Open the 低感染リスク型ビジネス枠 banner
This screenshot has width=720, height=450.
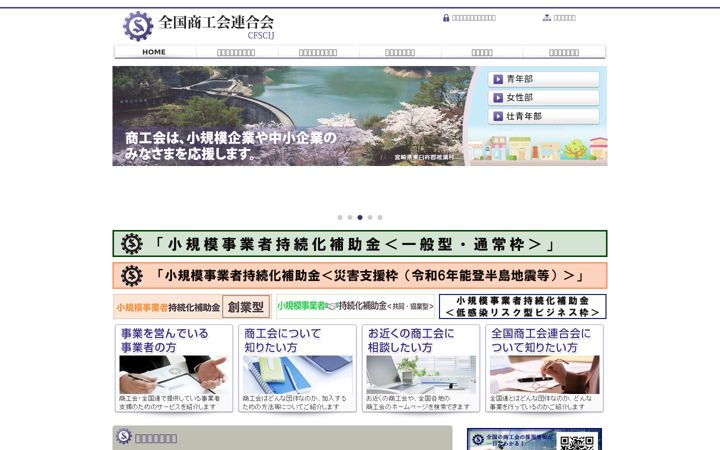tap(523, 306)
